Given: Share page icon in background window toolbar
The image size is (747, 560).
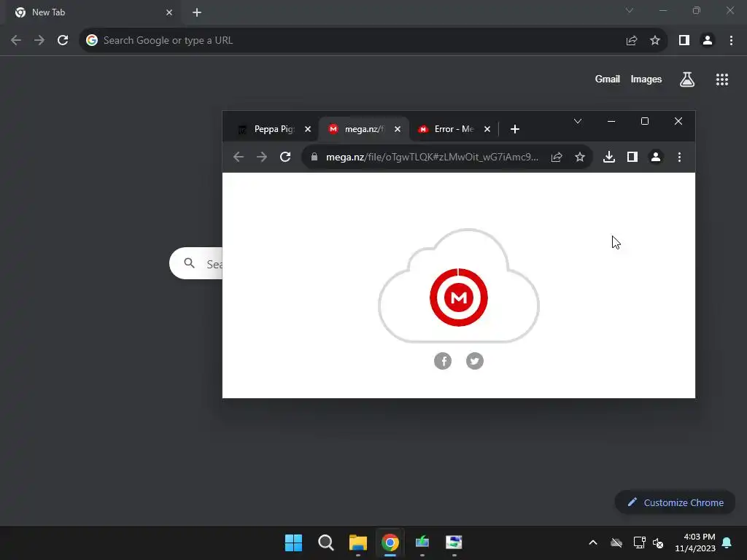Looking at the screenshot, I should pyautogui.click(x=632, y=41).
